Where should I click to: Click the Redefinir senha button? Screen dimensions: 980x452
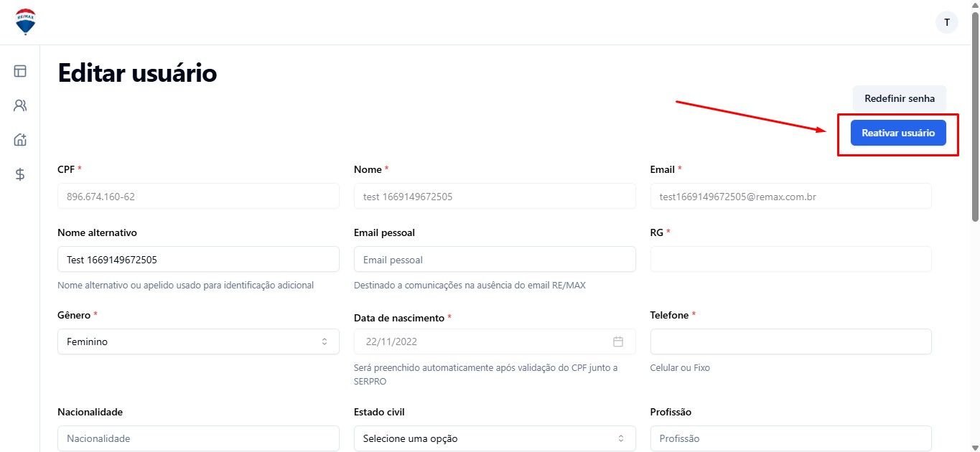[x=900, y=98]
